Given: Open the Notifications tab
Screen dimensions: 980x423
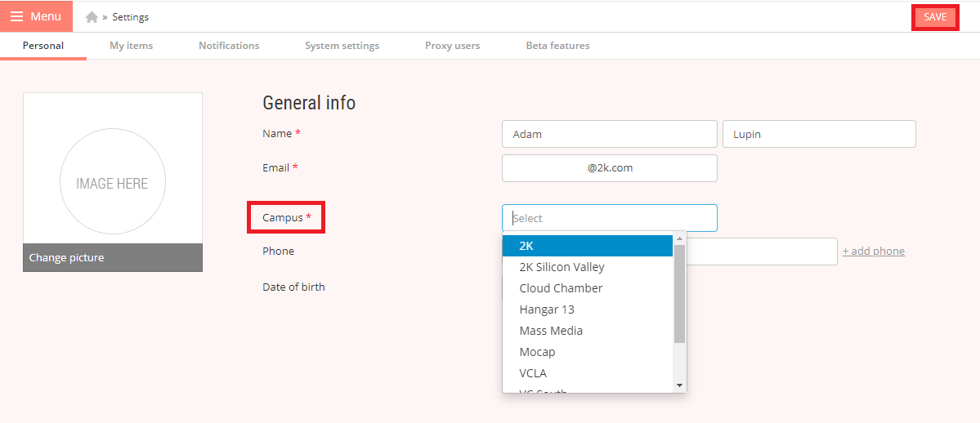Looking at the screenshot, I should tap(229, 46).
